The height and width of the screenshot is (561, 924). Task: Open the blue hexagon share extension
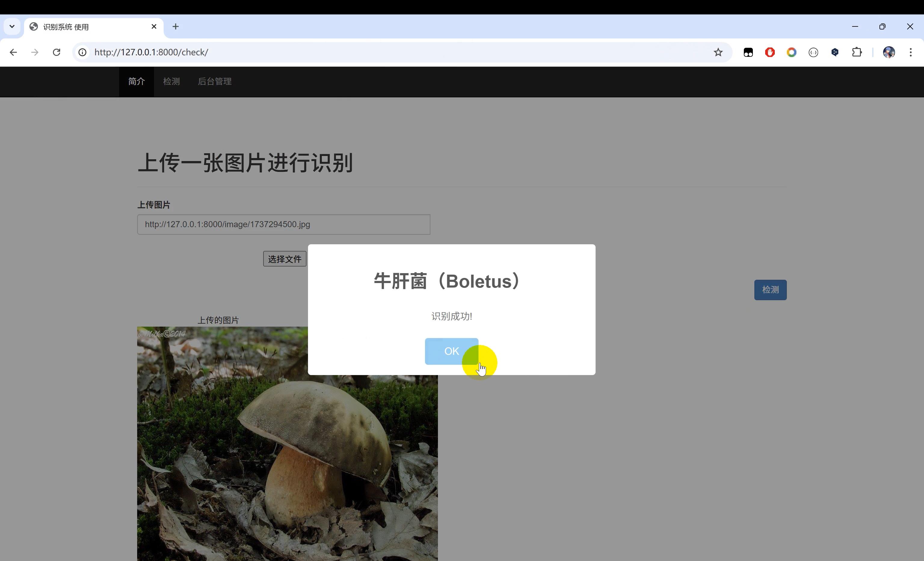click(835, 52)
